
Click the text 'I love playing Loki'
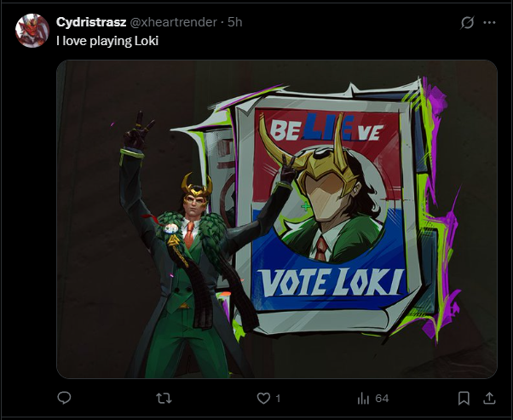point(107,41)
